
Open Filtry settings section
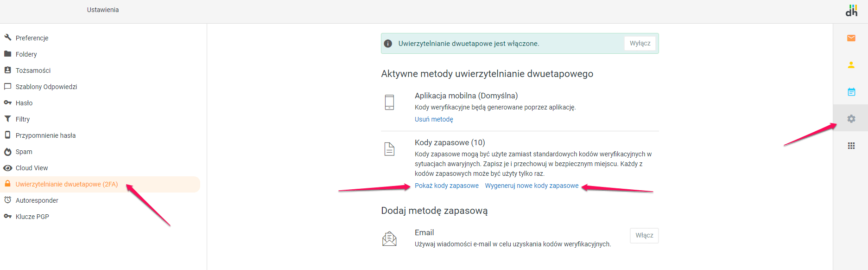coord(23,119)
